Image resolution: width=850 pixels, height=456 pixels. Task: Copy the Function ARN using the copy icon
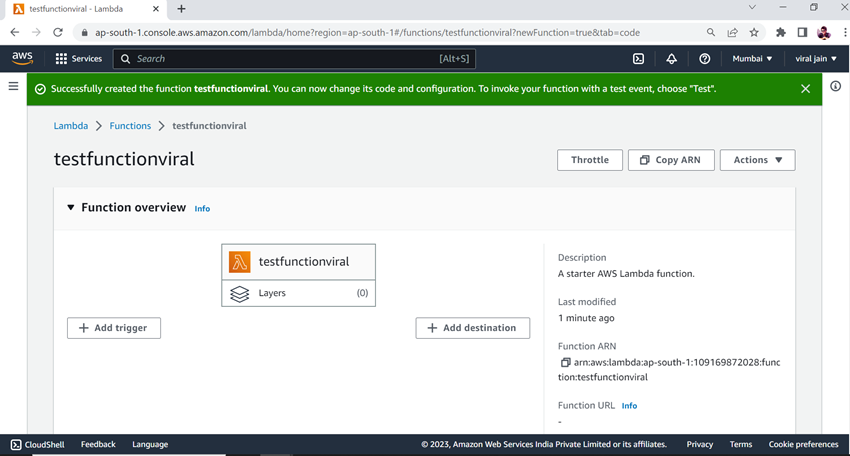point(565,362)
